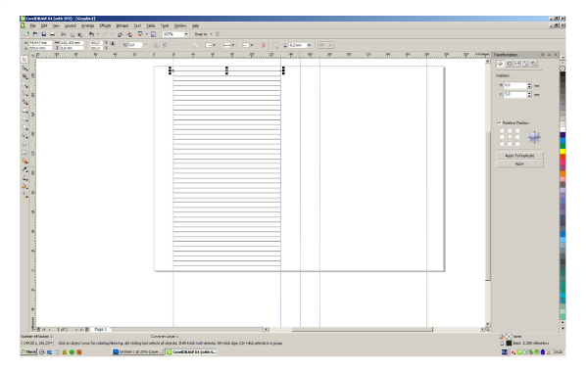Pick the yellow swatch in the color palette

tap(563, 151)
